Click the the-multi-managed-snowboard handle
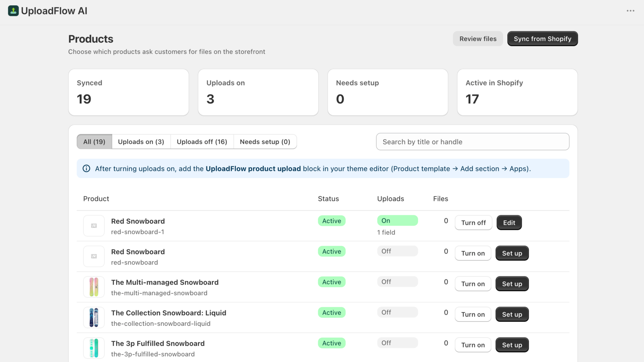The height and width of the screenshot is (362, 644). click(159, 293)
